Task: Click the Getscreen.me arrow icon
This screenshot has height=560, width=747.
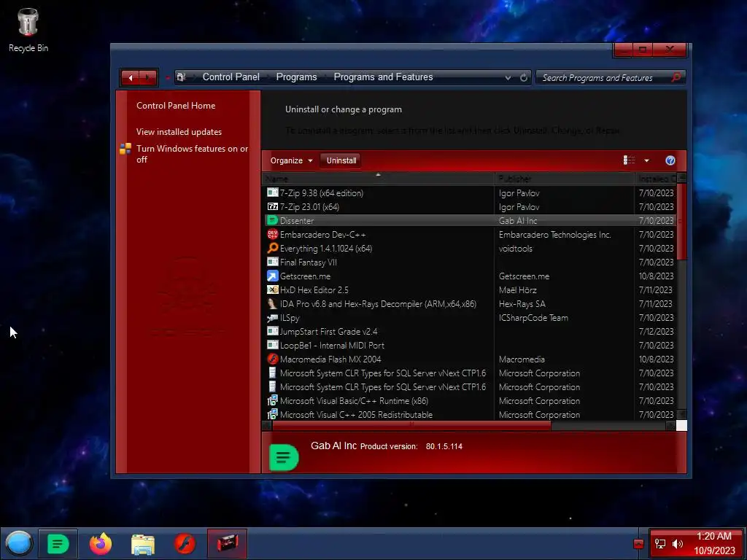Action: point(273,276)
